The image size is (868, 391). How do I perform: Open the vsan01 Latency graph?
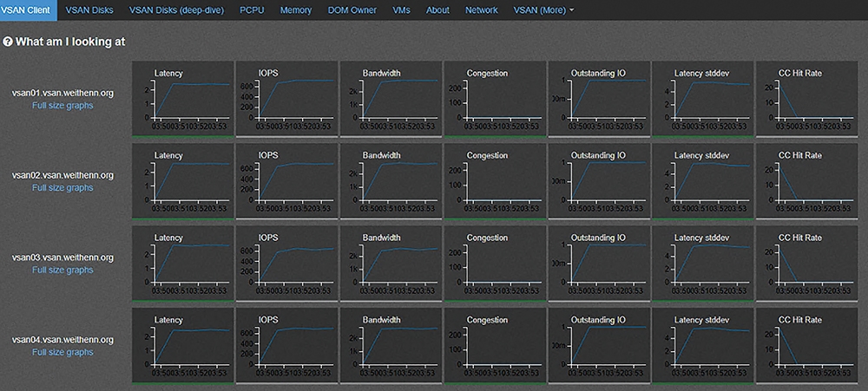182,99
